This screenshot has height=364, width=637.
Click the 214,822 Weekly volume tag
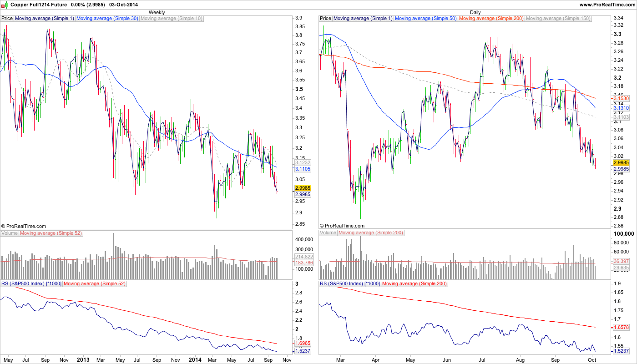click(304, 257)
